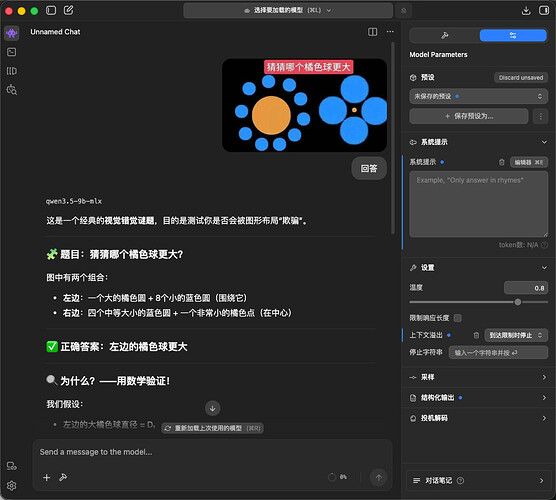Click the Model Parameters heading
This screenshot has width=556, height=500.
[x=438, y=55]
